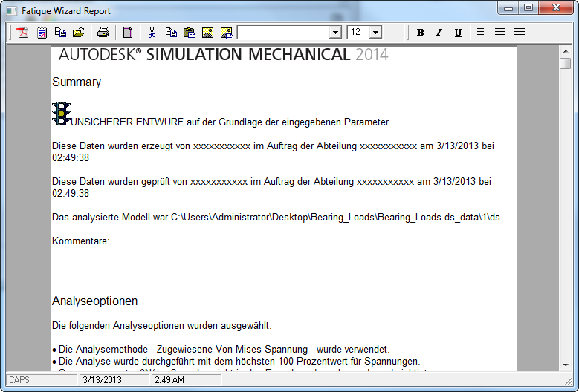The height and width of the screenshot is (392, 579).
Task: Open page setup via the purple-margin page icon
Action: tap(127, 33)
